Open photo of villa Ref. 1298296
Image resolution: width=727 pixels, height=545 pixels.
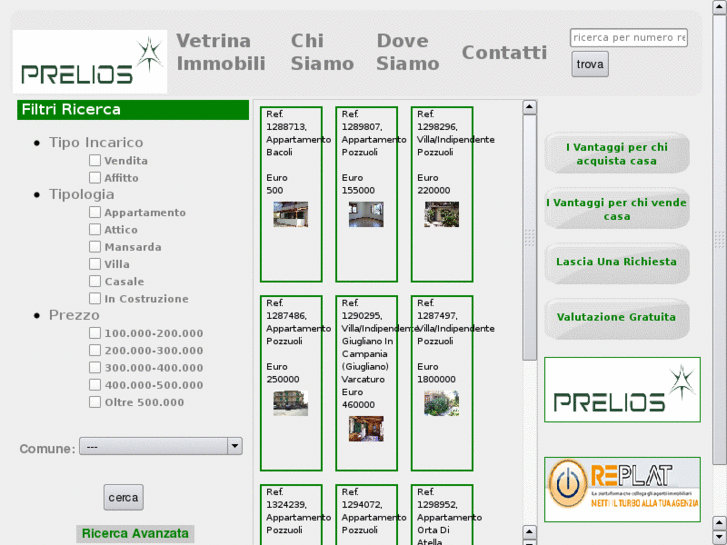point(442,214)
